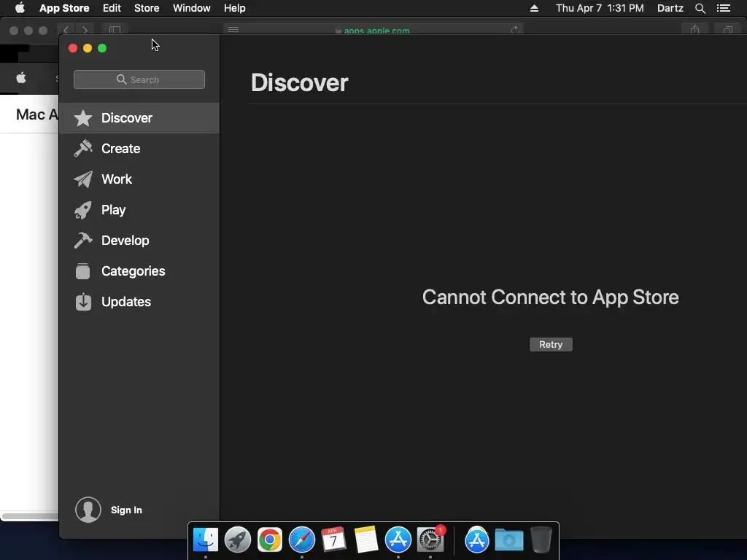
Task: Click Safari's tab overview icon
Action: click(x=728, y=30)
